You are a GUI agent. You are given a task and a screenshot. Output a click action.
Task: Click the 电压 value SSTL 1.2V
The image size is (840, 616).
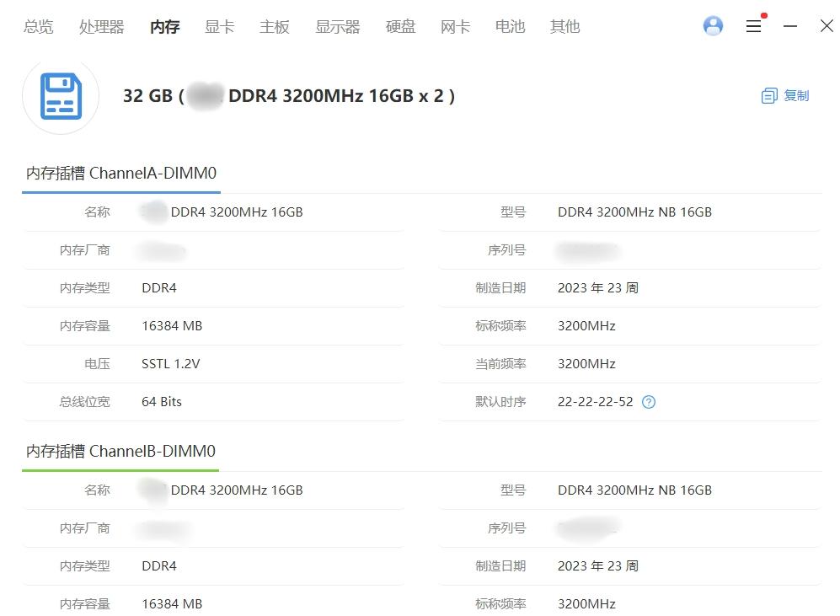170,364
